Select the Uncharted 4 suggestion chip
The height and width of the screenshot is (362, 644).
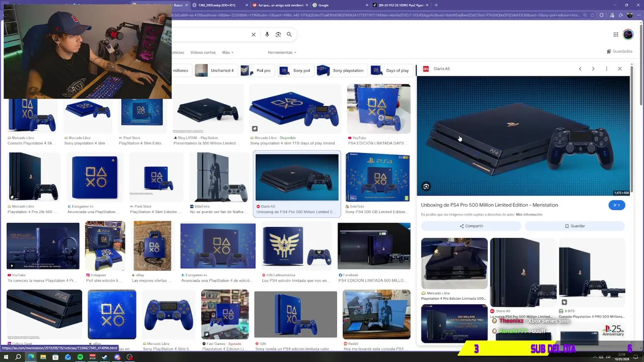click(x=216, y=70)
